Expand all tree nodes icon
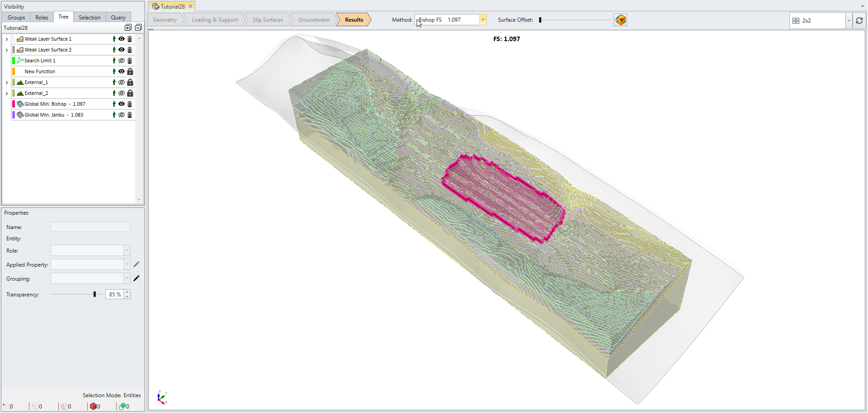The width and height of the screenshot is (868, 413). tap(128, 28)
